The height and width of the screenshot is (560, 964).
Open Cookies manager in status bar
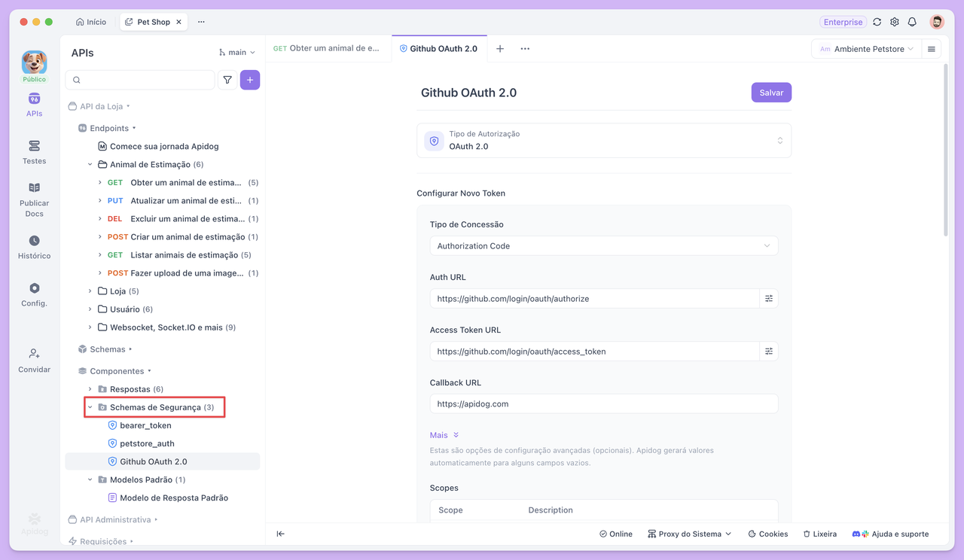pyautogui.click(x=768, y=534)
